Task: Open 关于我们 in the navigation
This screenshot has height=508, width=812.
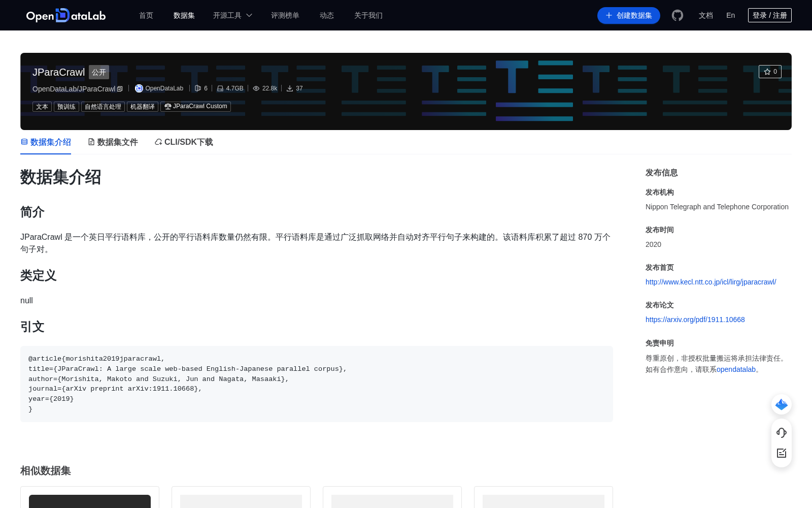Action: tap(368, 15)
